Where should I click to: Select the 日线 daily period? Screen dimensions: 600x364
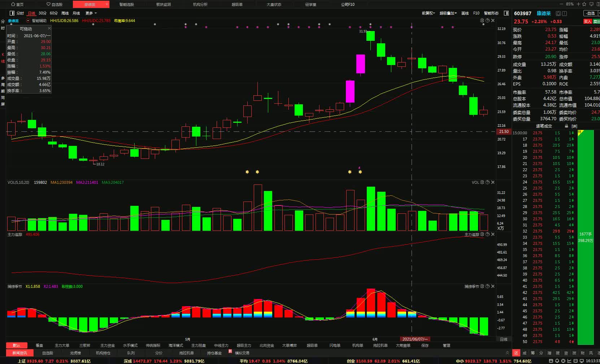32,13
